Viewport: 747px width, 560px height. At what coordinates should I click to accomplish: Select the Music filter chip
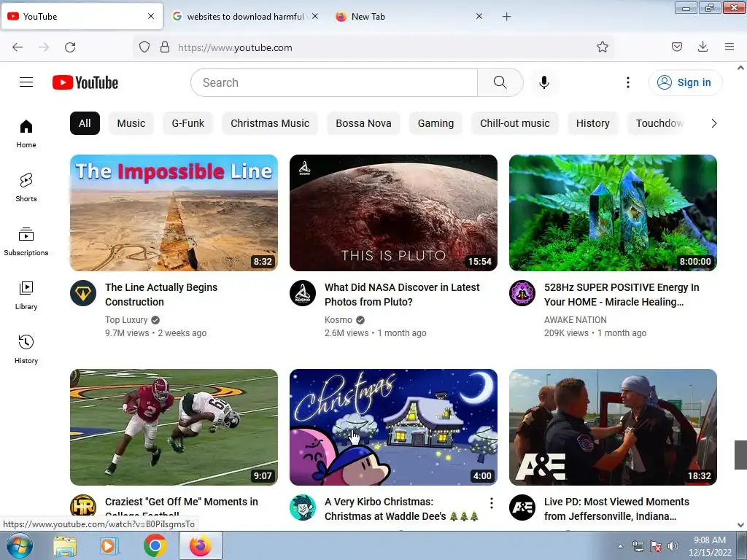click(131, 123)
